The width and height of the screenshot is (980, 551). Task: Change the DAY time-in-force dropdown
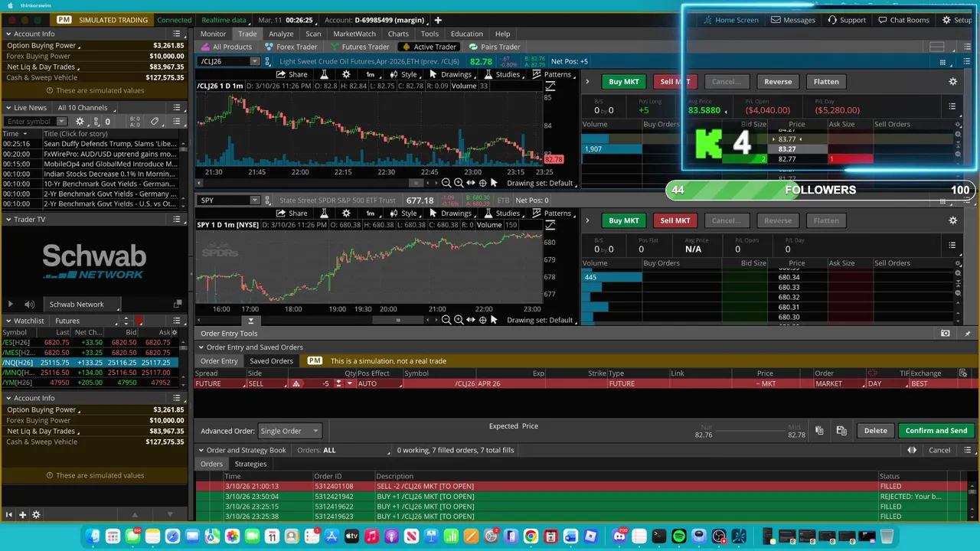887,383
